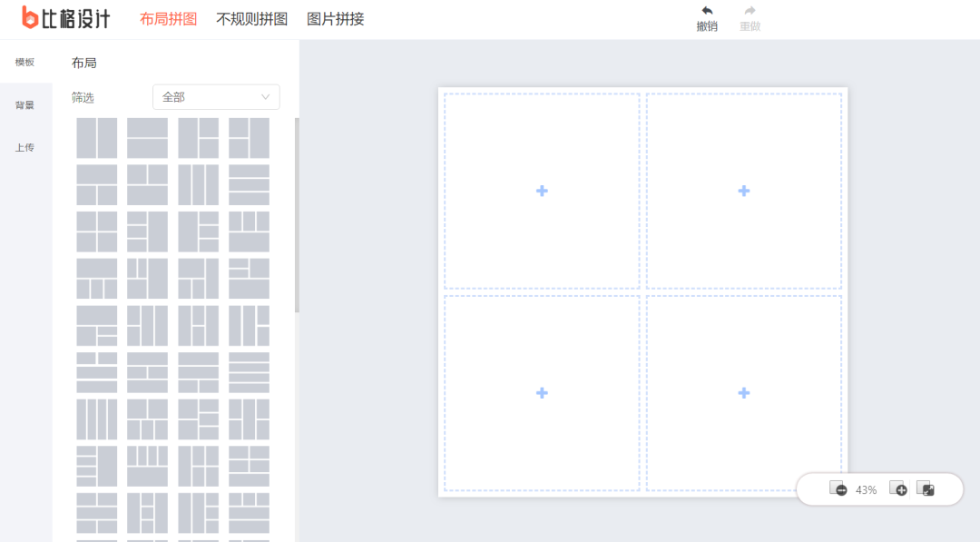
Task: Open the 背景 sidebar tab
Action: coord(25,105)
